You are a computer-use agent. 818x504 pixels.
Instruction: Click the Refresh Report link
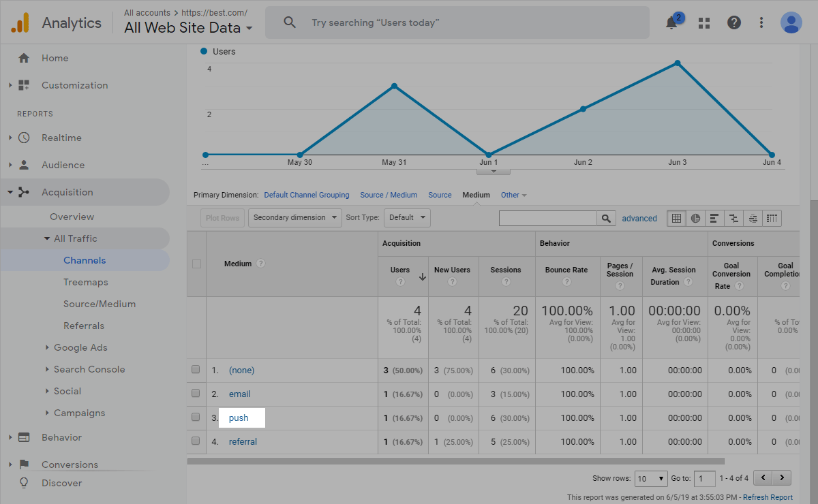(768, 497)
